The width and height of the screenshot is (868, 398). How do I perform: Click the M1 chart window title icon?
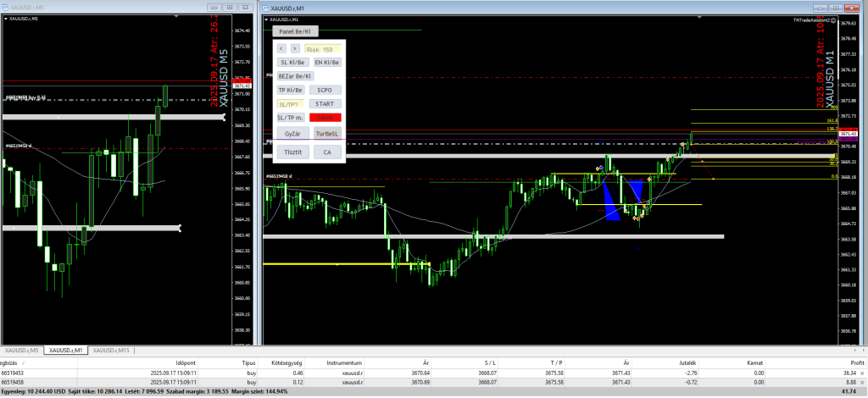[265, 8]
